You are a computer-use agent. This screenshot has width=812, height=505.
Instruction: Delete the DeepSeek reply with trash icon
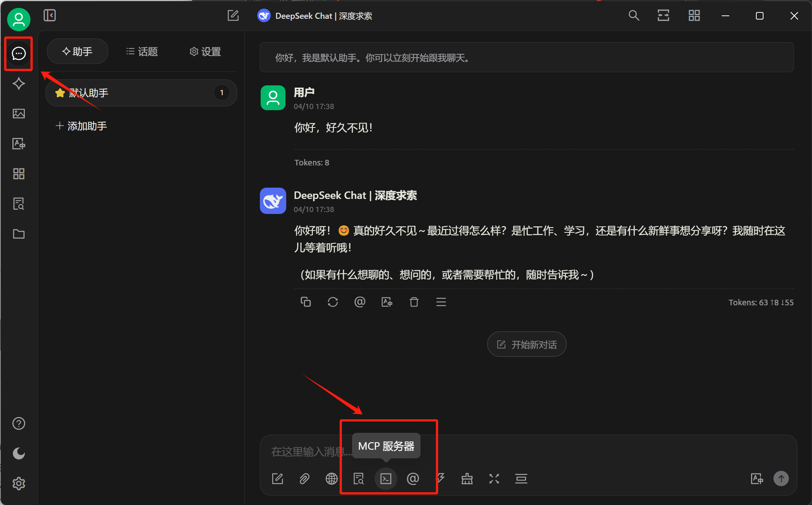pos(414,302)
